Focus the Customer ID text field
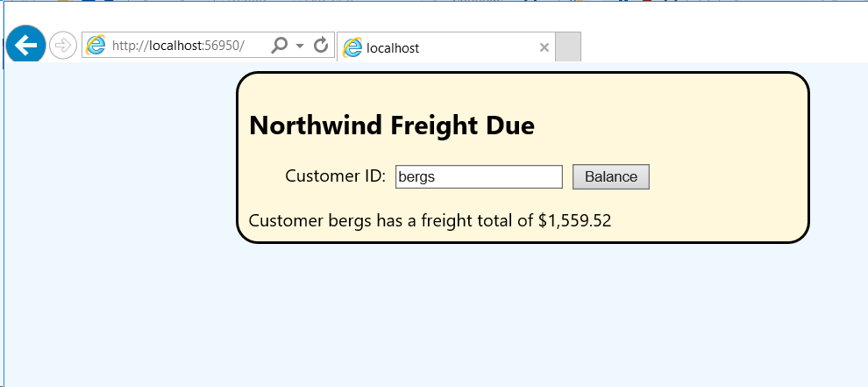868x387 pixels. coord(479,177)
